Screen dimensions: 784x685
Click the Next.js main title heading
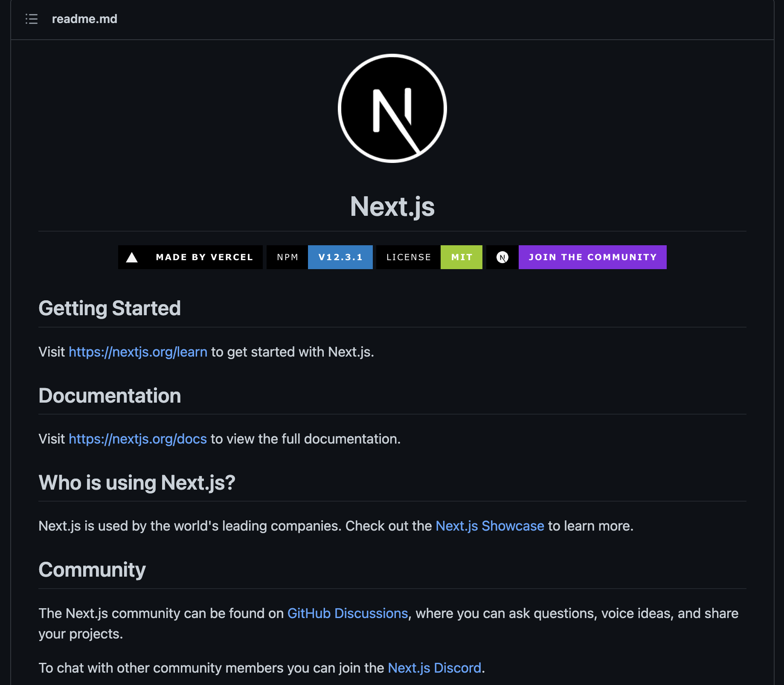coord(392,206)
